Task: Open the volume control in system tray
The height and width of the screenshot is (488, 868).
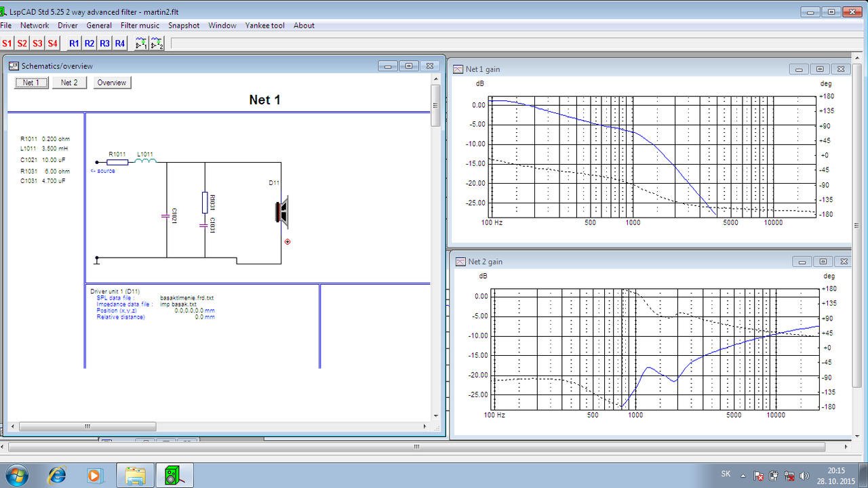Action: click(805, 475)
